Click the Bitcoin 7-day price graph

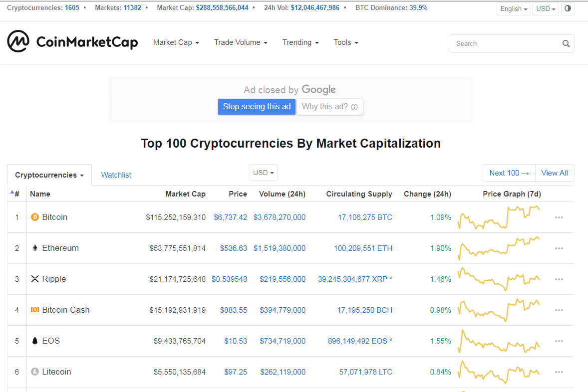pos(499,217)
